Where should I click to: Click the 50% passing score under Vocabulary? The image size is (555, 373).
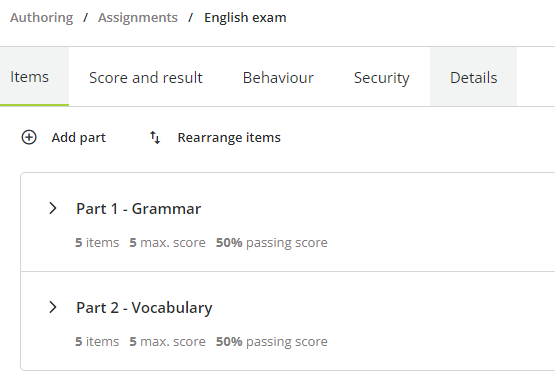click(x=272, y=342)
